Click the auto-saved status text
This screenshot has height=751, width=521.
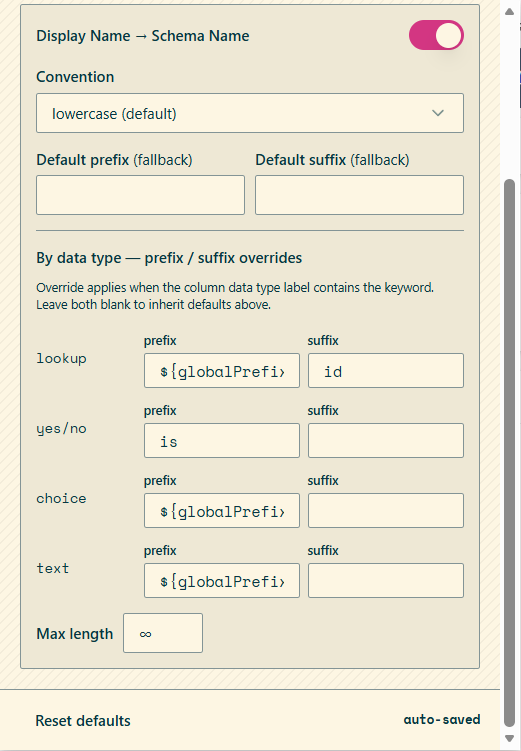pyautogui.click(x=442, y=719)
